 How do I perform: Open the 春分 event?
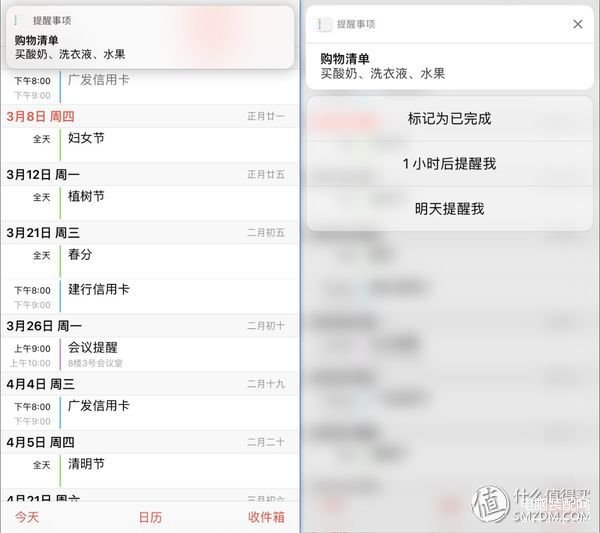[150, 261]
